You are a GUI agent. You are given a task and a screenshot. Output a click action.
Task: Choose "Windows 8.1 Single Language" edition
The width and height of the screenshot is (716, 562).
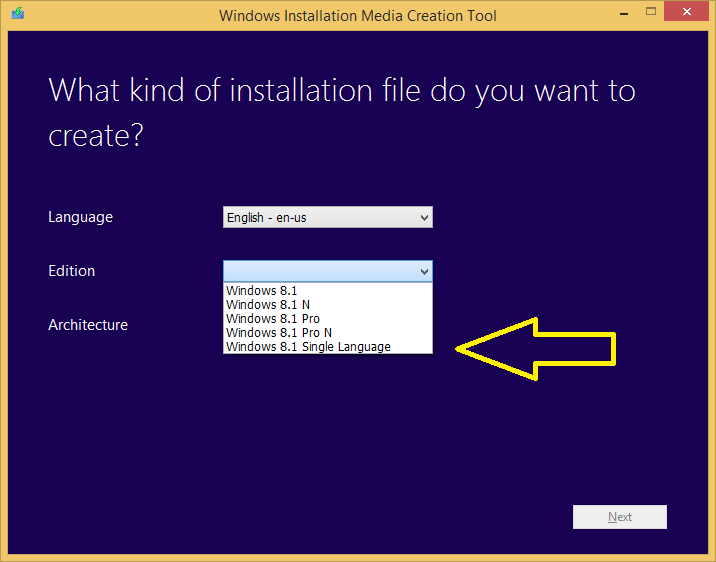point(308,347)
